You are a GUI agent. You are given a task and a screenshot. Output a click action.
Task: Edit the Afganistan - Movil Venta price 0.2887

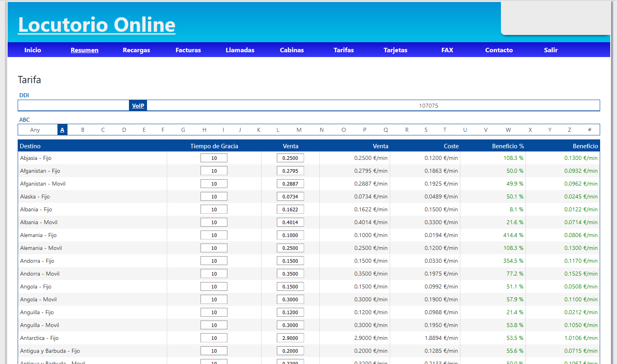click(290, 184)
